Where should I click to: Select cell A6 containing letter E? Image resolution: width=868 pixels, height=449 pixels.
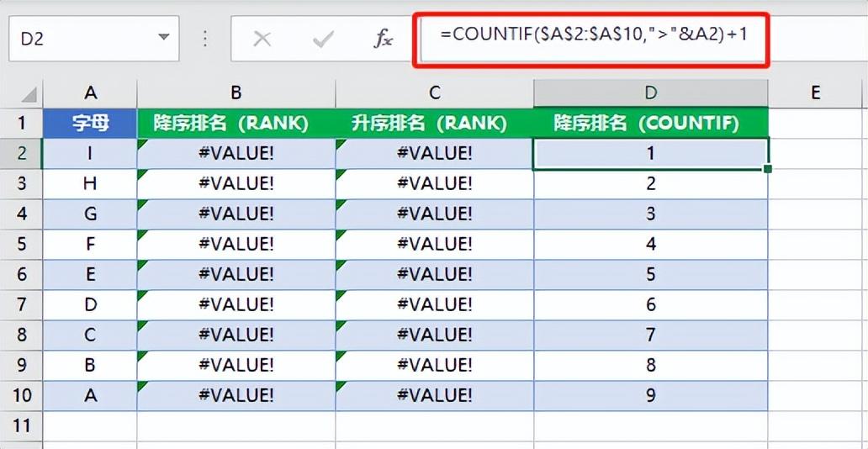(90, 275)
